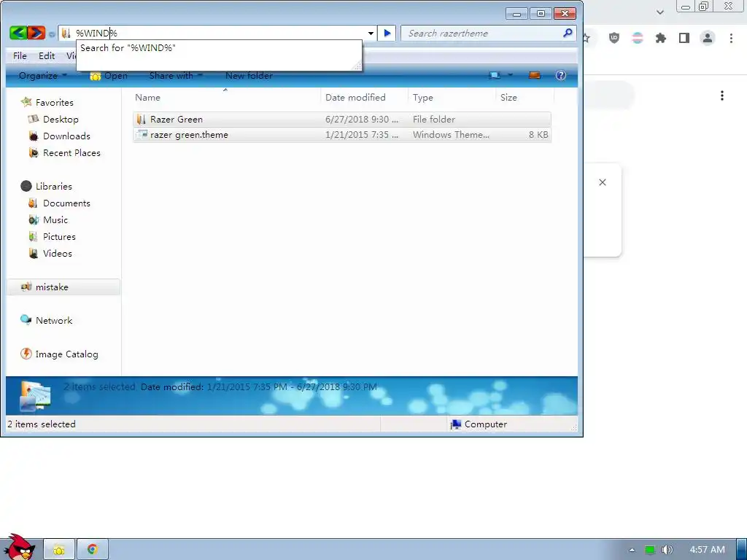Click the Favorites star icon

(x=26, y=101)
